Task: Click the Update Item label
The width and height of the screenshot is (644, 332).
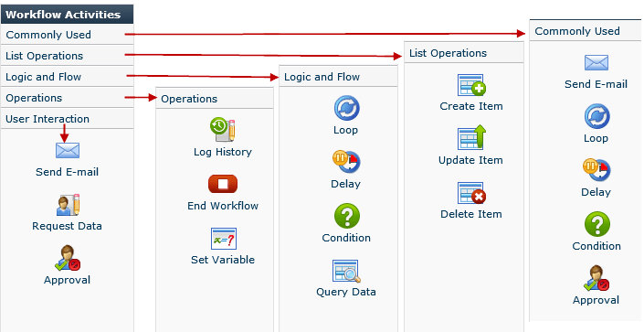Action: (x=470, y=160)
